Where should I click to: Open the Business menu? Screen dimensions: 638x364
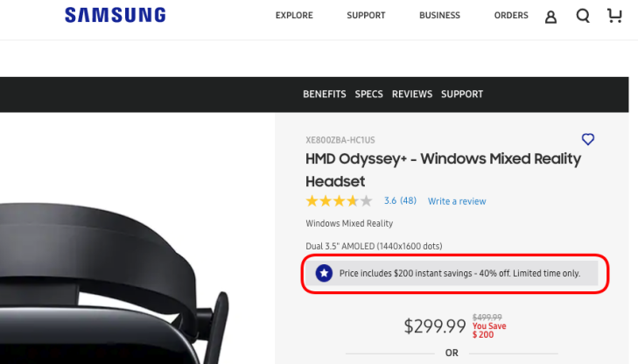click(439, 16)
